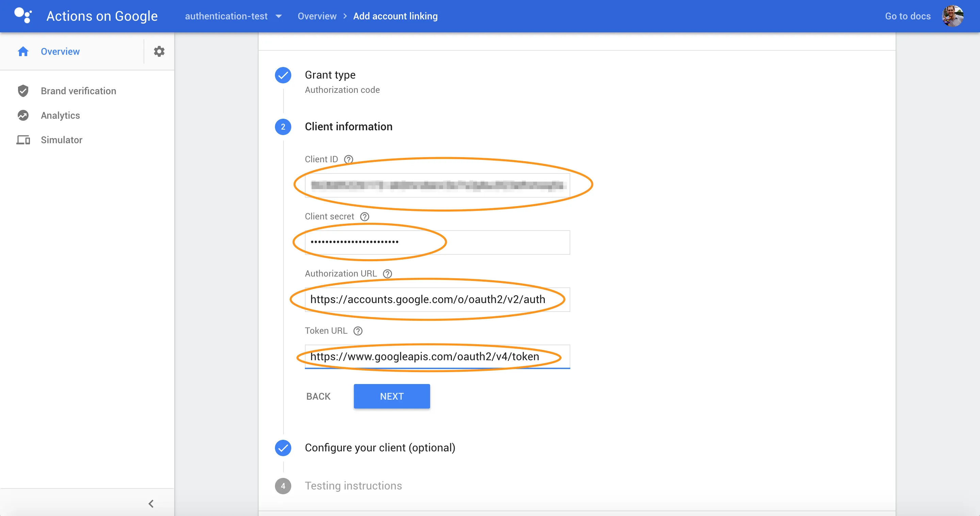Click the BACK button

[318, 396]
